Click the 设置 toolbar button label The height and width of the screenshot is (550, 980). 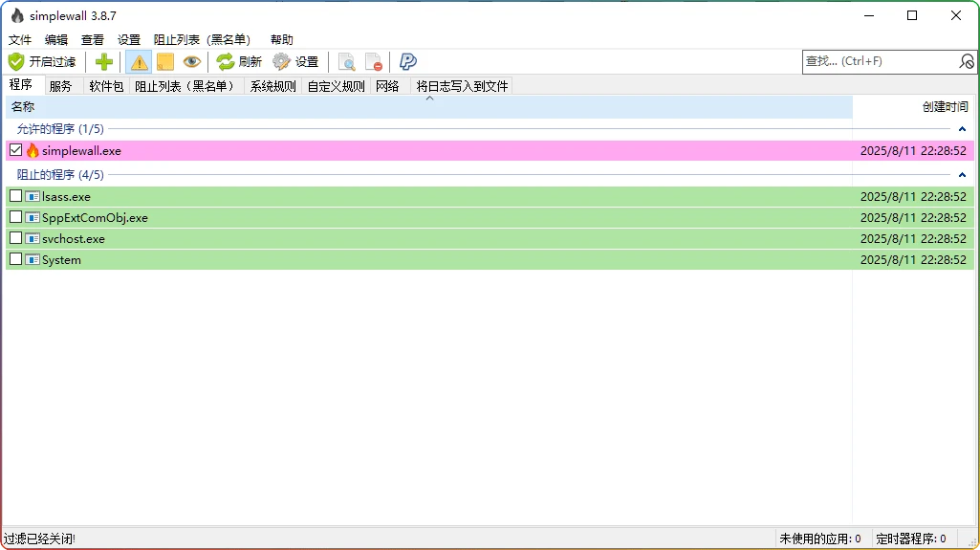click(307, 62)
